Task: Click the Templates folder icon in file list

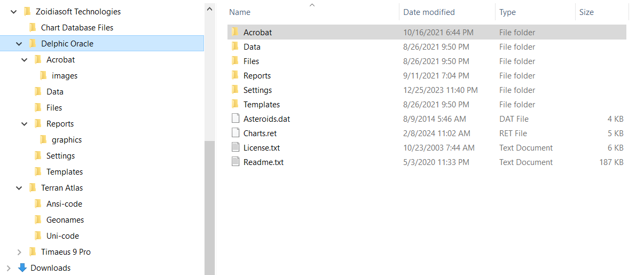Action: [235, 104]
